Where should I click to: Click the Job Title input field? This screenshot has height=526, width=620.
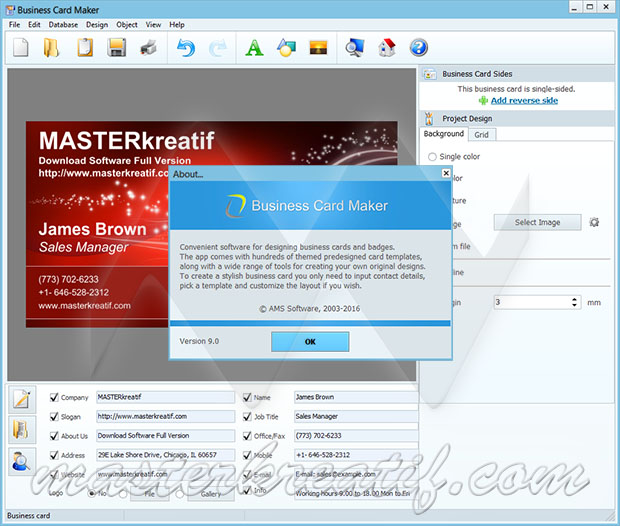(x=356, y=416)
